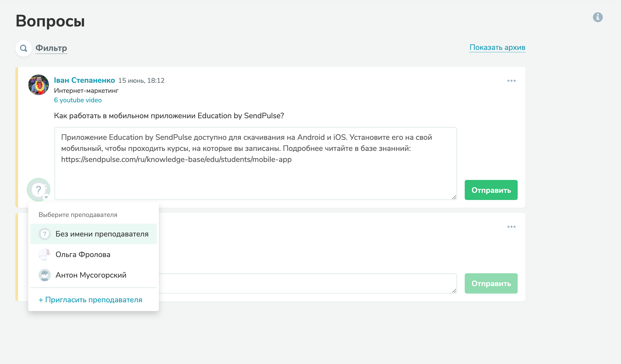Open three-dots menu on first question
This screenshot has width=621, height=364.
point(511,81)
